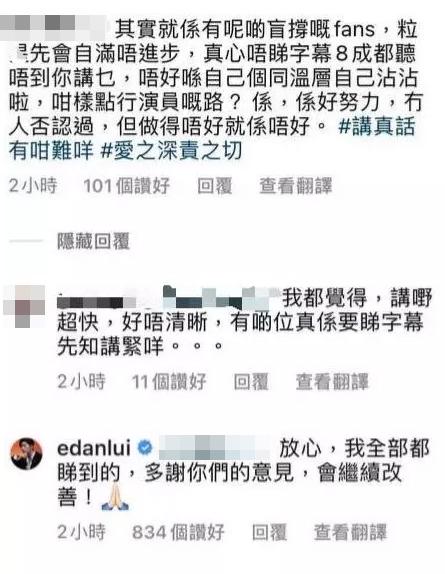Open the blurred username of first commenter
This screenshot has width=445, height=574.
coord(53,27)
